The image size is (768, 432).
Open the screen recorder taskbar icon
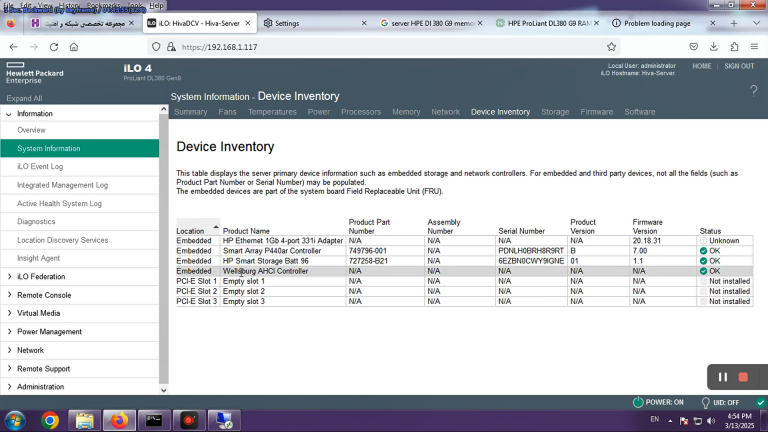coord(189,421)
